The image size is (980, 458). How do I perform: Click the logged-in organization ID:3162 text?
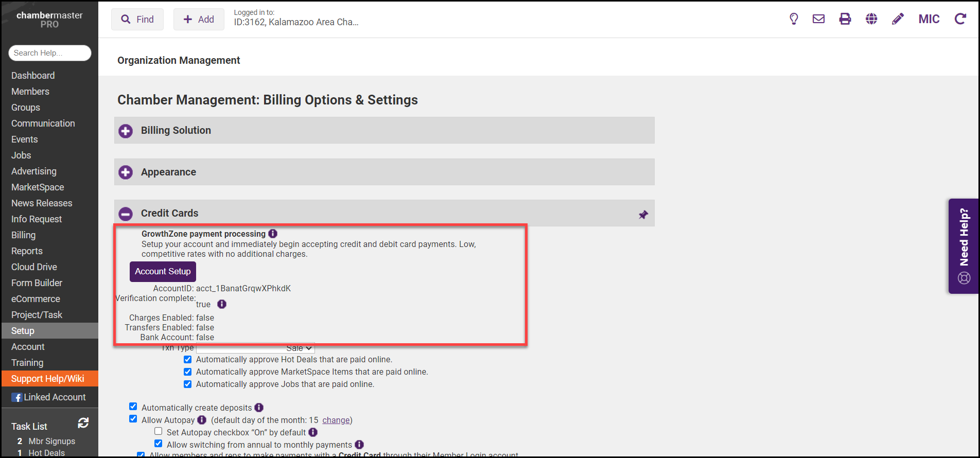(x=296, y=22)
